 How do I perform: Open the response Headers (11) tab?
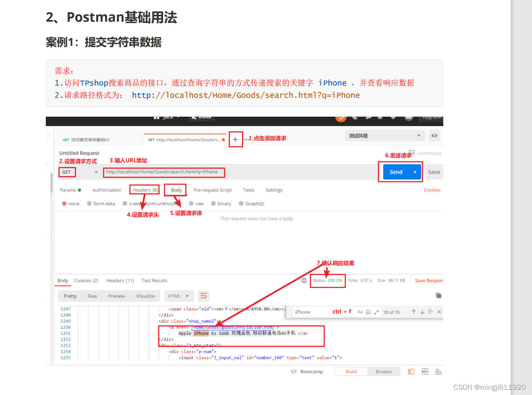120,280
